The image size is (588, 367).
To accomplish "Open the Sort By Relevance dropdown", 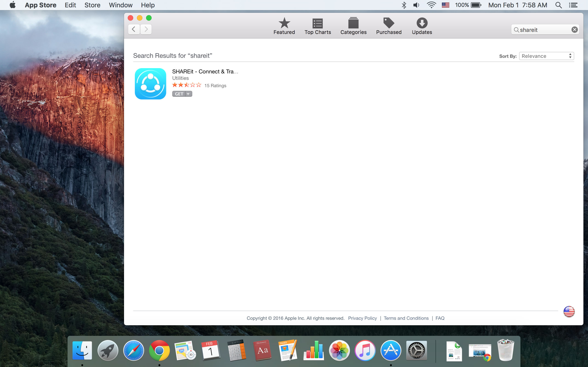I will pos(546,56).
